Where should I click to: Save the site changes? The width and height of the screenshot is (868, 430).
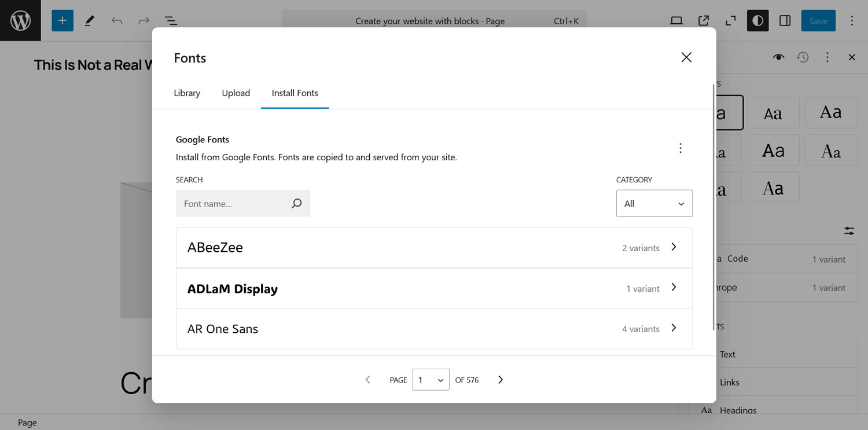point(818,21)
